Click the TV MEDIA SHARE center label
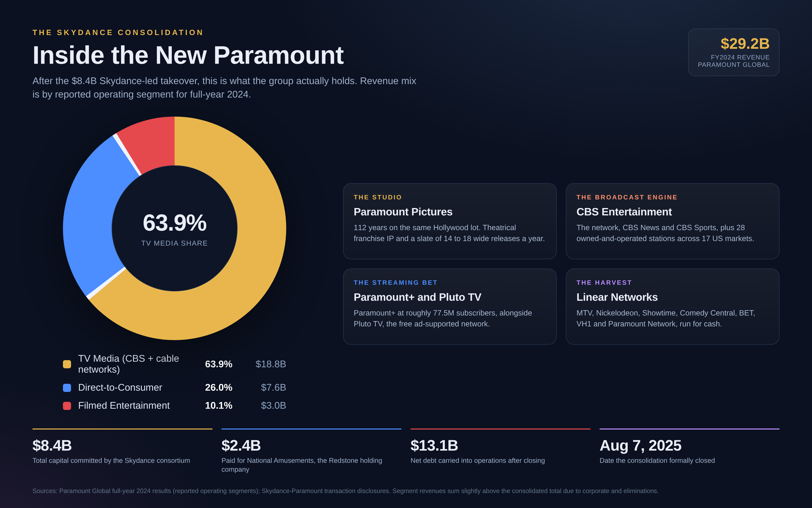812x508 pixels. (175, 243)
